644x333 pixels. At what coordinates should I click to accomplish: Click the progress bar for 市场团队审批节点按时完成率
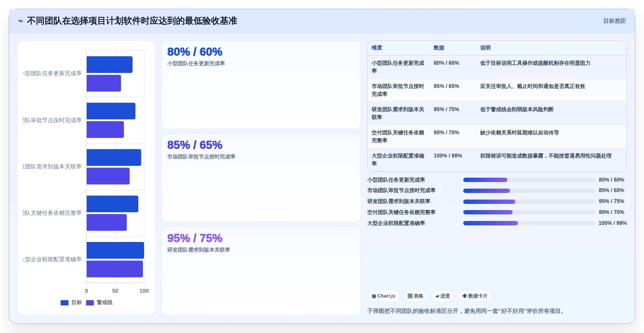(529, 191)
